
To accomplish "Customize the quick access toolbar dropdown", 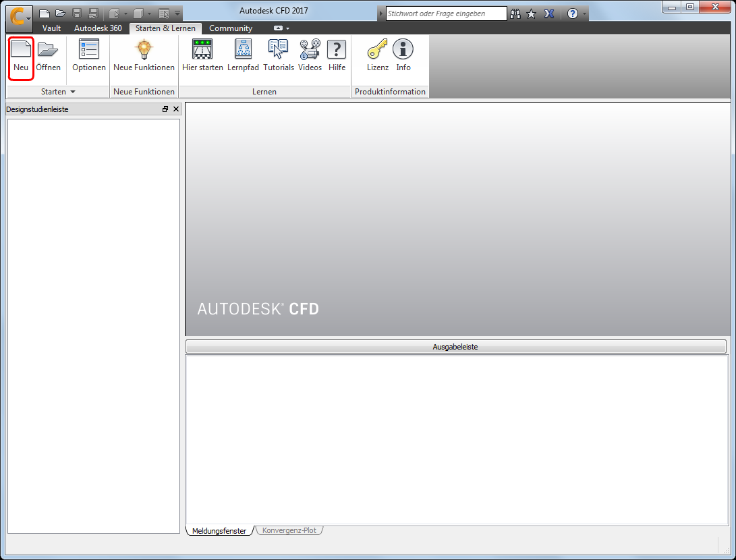I will [177, 13].
